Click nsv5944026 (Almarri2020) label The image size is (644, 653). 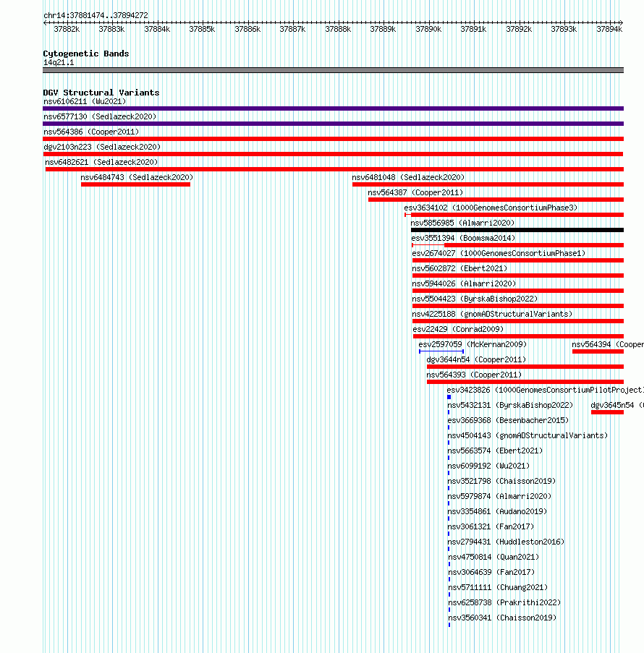coord(464,283)
